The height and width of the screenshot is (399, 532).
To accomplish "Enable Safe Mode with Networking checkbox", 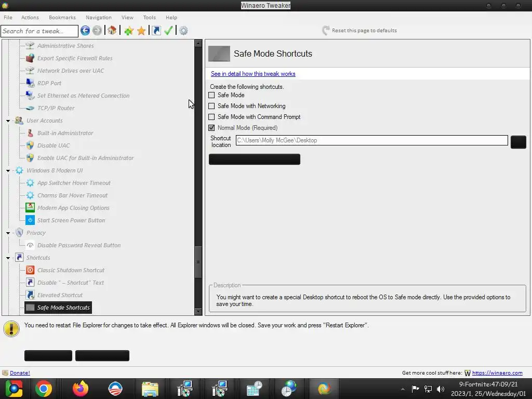I will click(211, 106).
